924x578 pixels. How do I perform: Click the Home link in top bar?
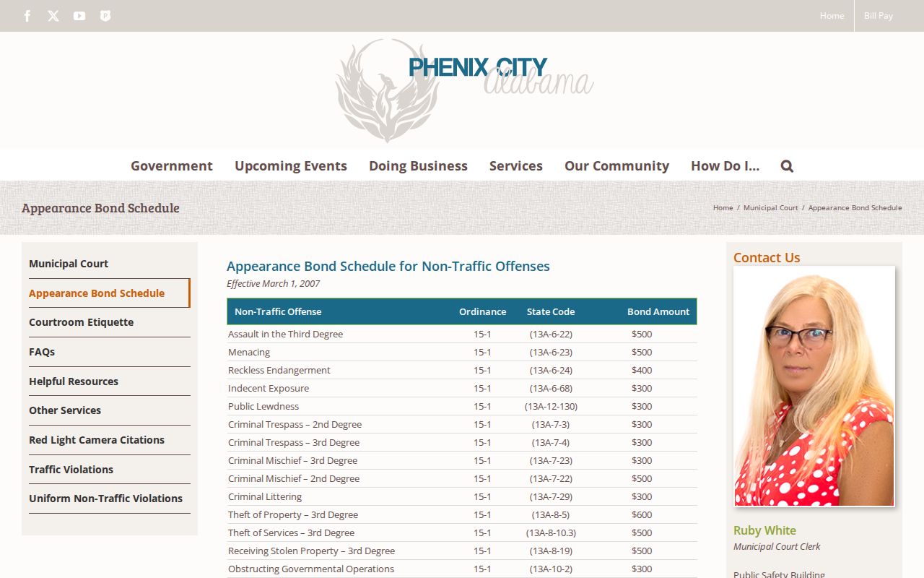pyautogui.click(x=832, y=16)
